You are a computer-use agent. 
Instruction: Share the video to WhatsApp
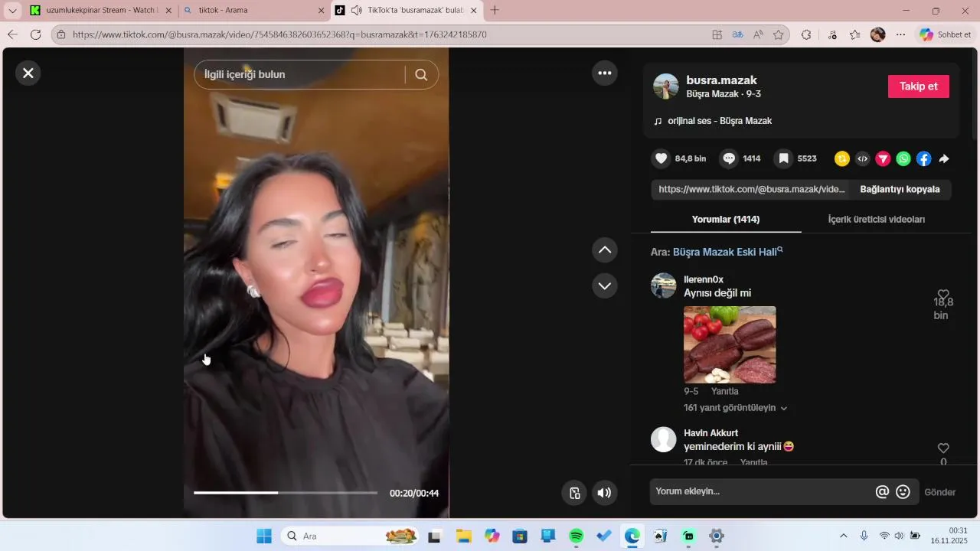(904, 158)
